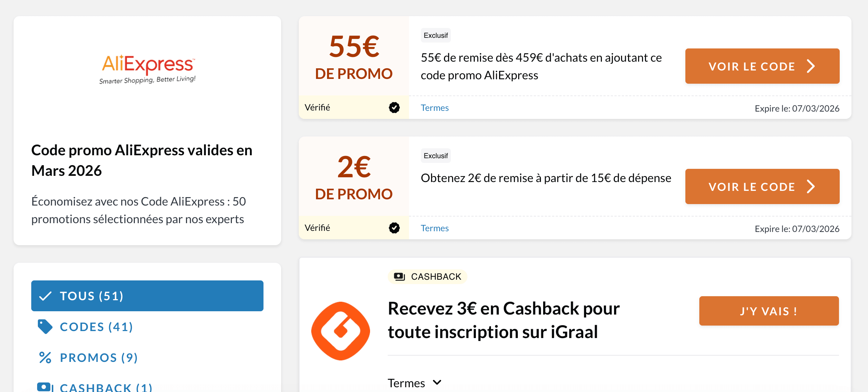This screenshot has height=392, width=868.
Task: Click the 55€ DE PROMO discount badge
Action: pyautogui.click(x=354, y=59)
